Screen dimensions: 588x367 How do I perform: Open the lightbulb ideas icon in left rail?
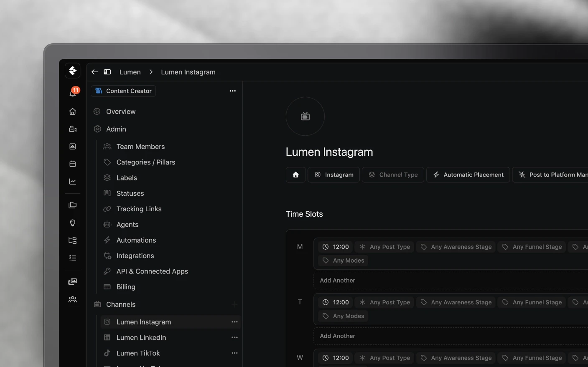pyautogui.click(x=73, y=223)
